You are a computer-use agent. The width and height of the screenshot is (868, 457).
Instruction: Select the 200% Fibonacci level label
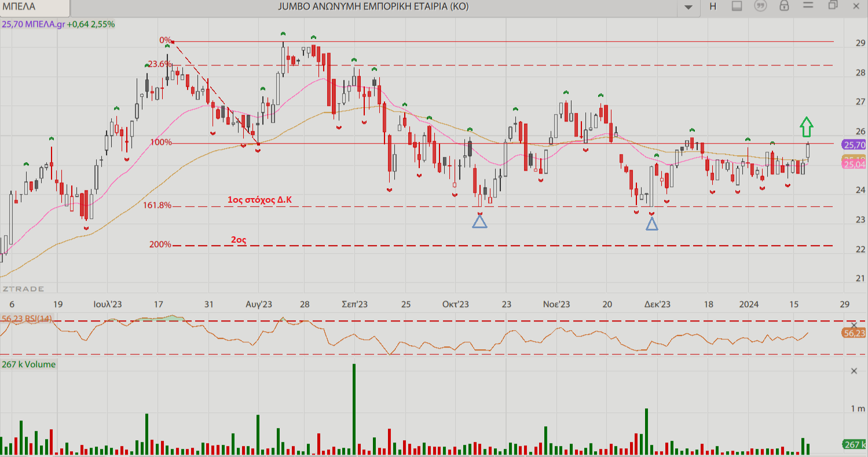[x=160, y=244]
